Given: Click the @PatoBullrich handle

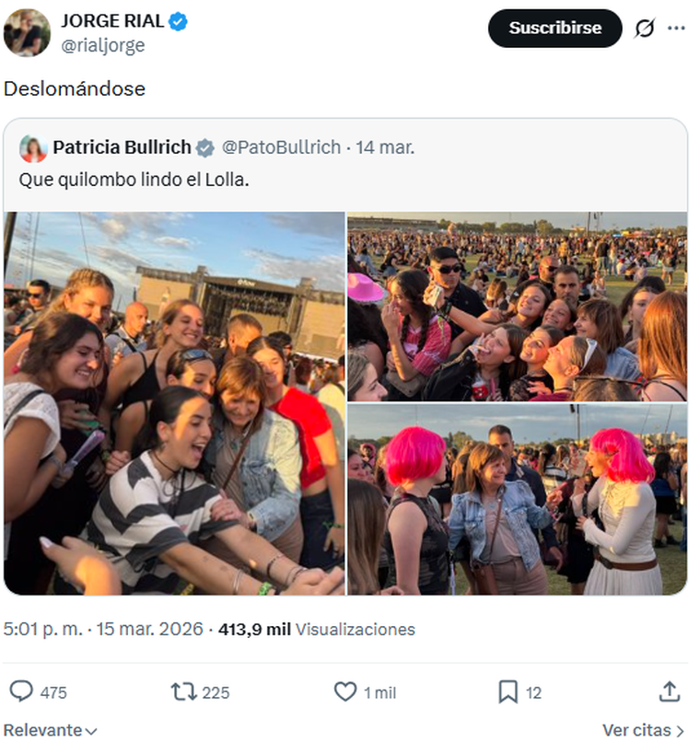Looking at the screenshot, I should [281, 147].
